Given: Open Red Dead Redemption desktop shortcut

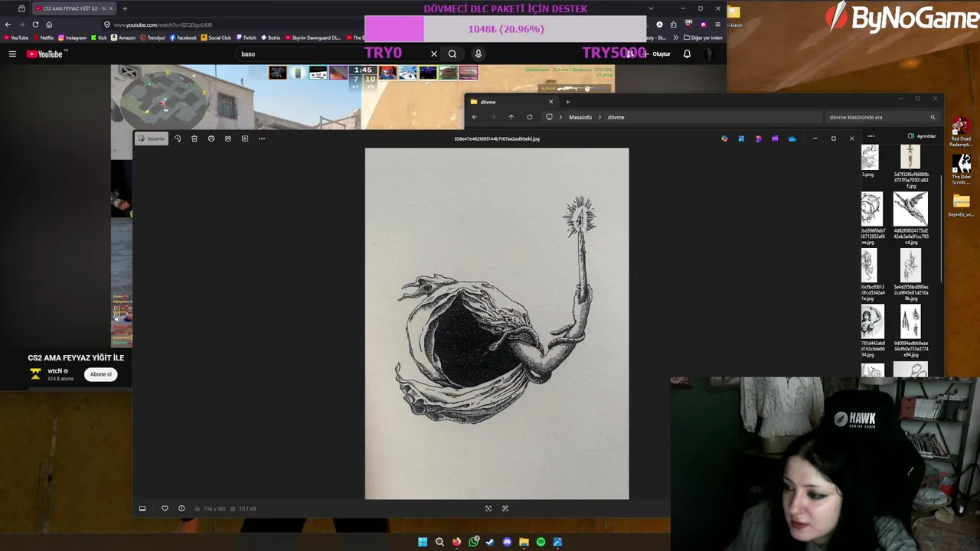Looking at the screenshot, I should click(x=961, y=132).
